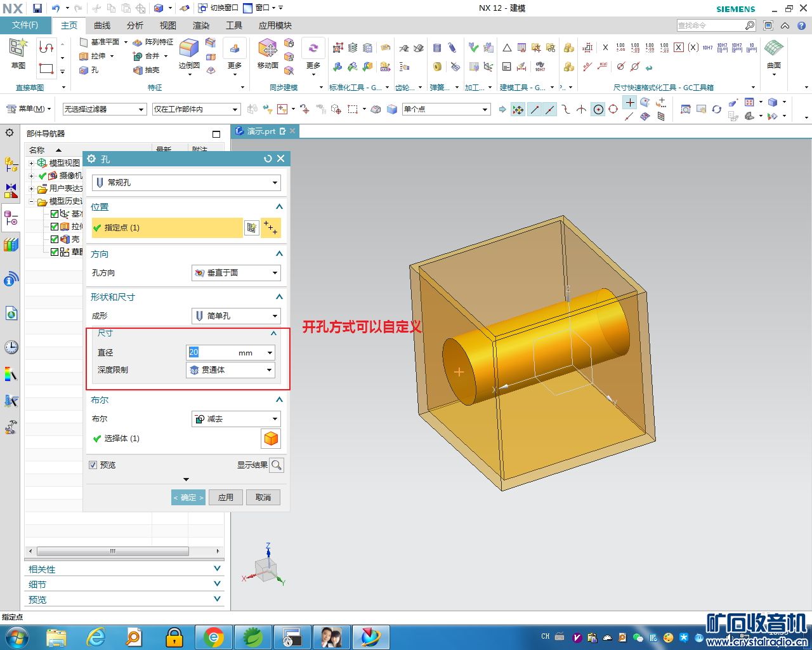Click the 应用 apply button

pos(226,498)
